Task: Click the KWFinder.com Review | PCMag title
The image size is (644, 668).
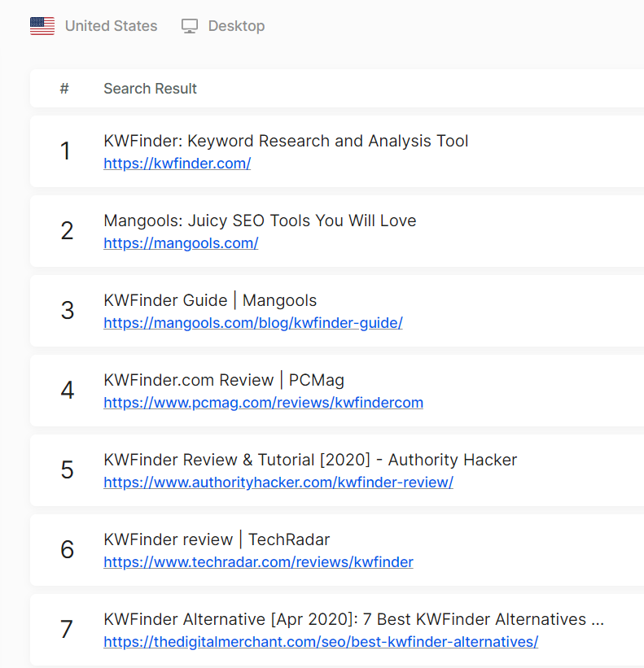Action: pos(224,380)
